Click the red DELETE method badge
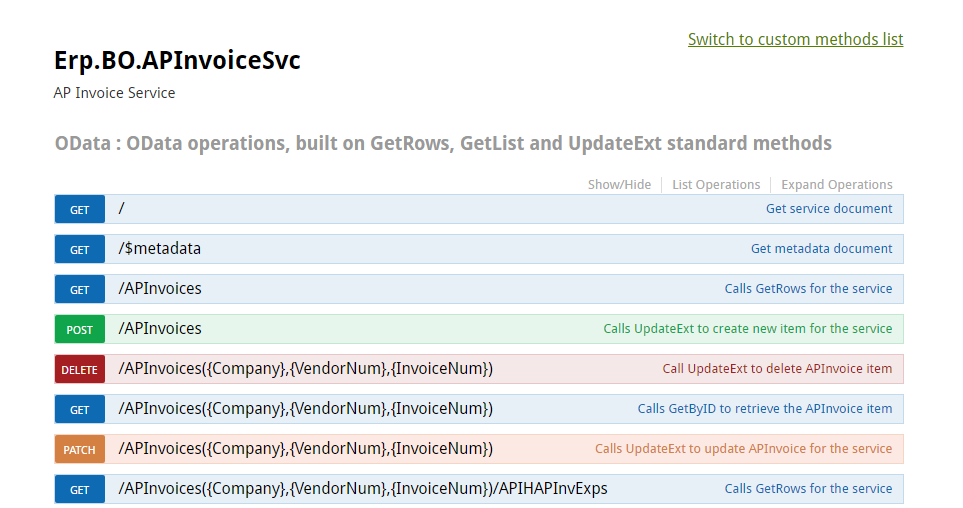Image resolution: width=963 pixels, height=508 pixels. pos(80,369)
